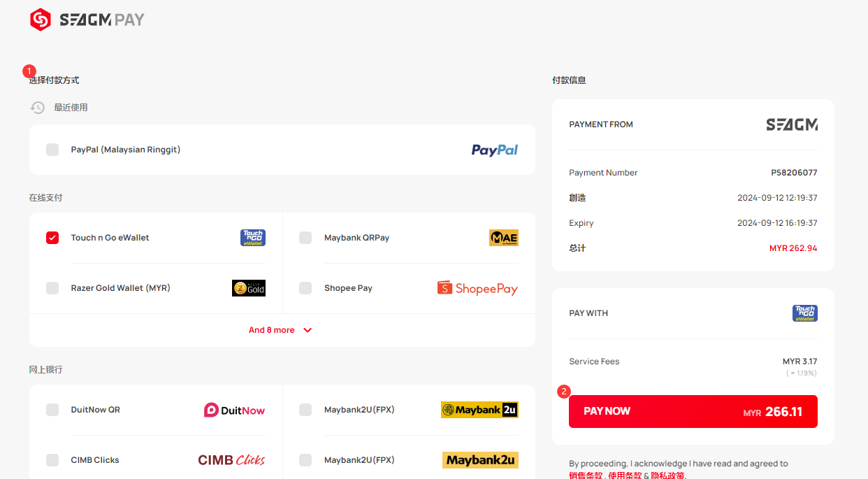This screenshot has height=479, width=868.
Task: Click the Maybank MAE logo
Action: tap(504, 238)
